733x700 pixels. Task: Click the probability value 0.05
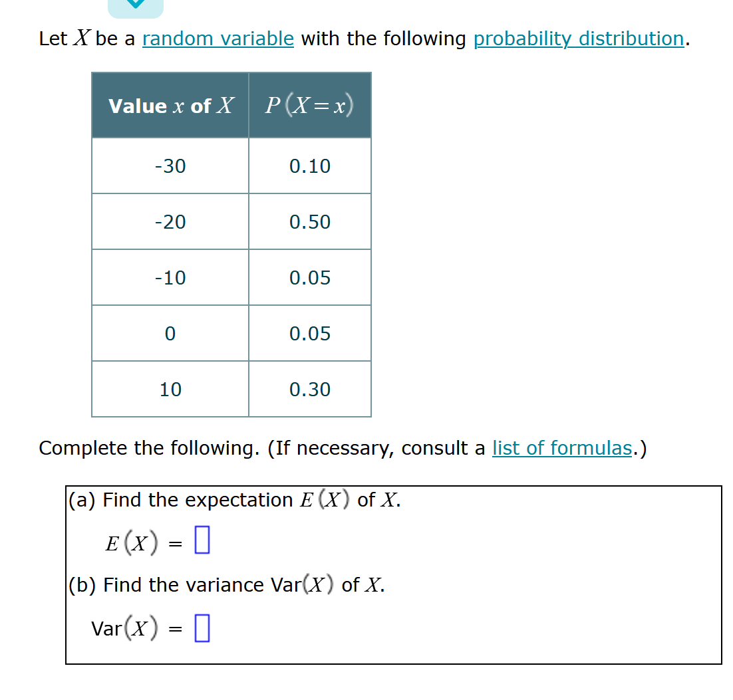coord(309,278)
